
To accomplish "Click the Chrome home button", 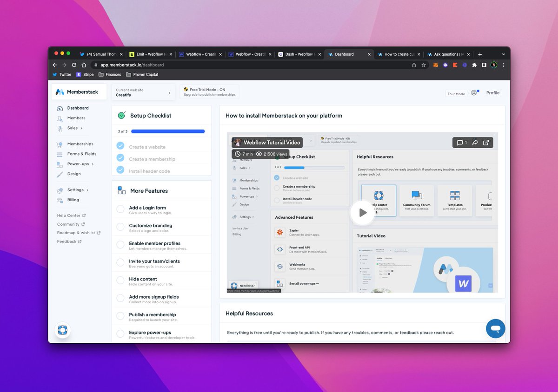I will (x=84, y=65).
